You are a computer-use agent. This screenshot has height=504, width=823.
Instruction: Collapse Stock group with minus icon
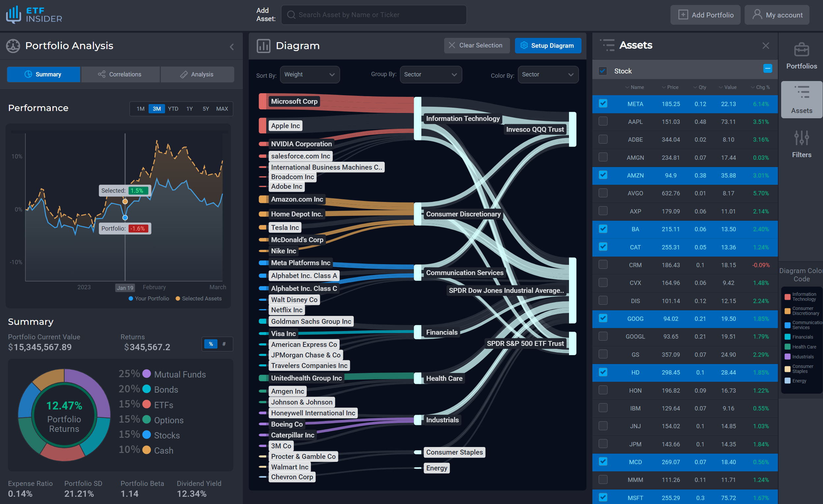767,69
